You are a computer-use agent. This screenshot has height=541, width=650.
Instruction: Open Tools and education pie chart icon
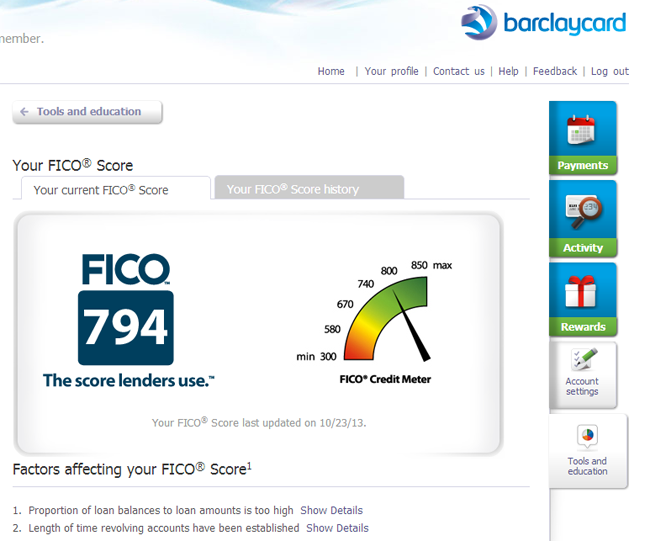click(x=587, y=436)
